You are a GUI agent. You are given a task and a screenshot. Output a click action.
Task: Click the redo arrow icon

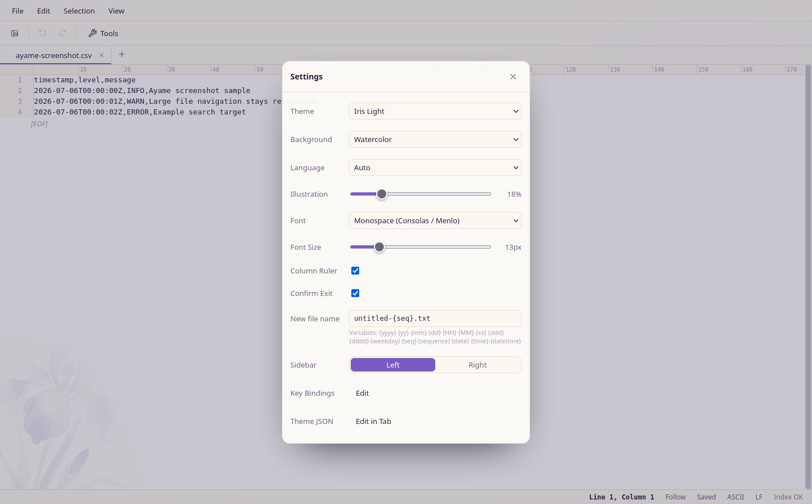[63, 33]
